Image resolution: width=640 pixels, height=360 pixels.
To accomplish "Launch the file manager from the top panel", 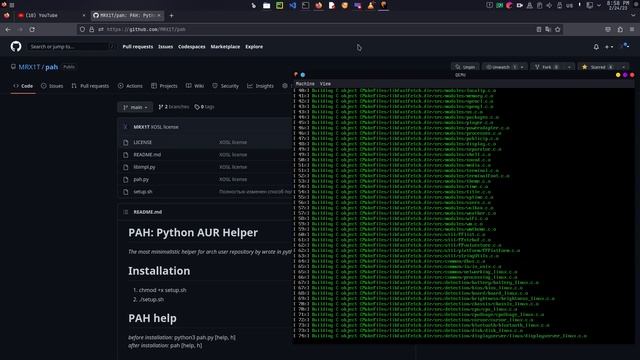I will 267,5.
